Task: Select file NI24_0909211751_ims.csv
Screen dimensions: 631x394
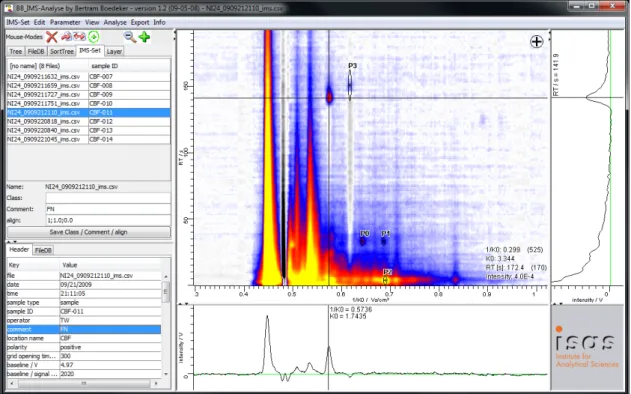Action: click(x=47, y=103)
